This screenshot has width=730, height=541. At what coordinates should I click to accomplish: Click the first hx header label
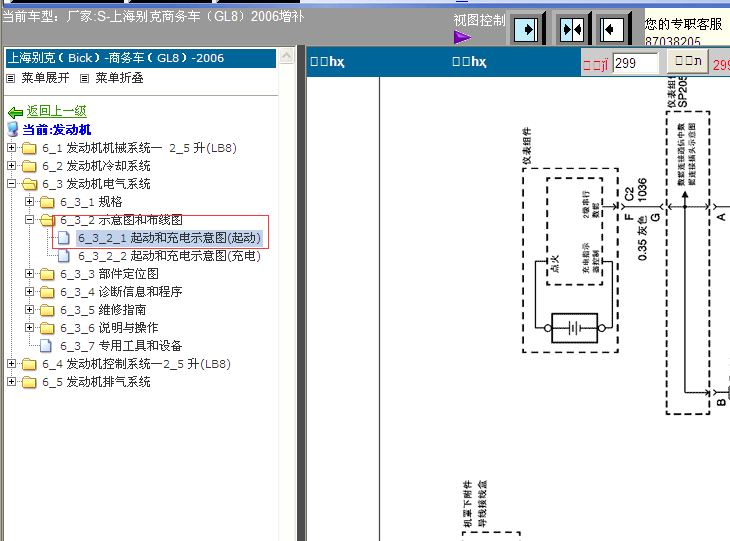coord(327,61)
